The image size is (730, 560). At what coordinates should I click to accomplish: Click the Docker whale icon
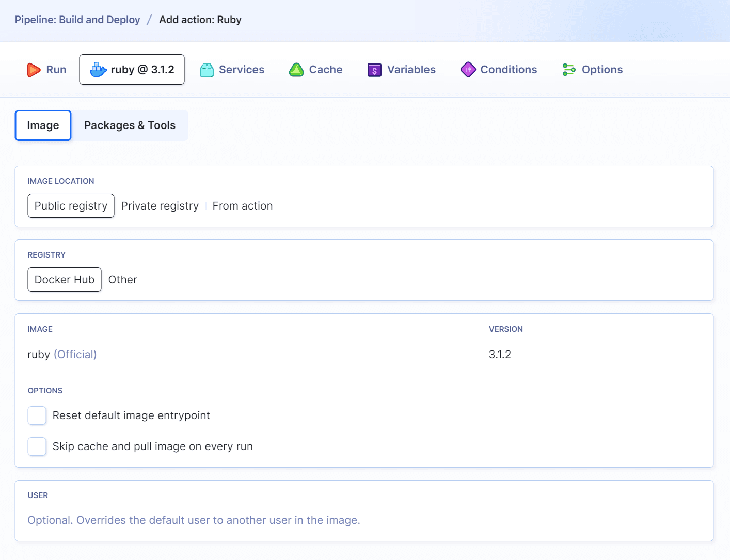point(98,70)
